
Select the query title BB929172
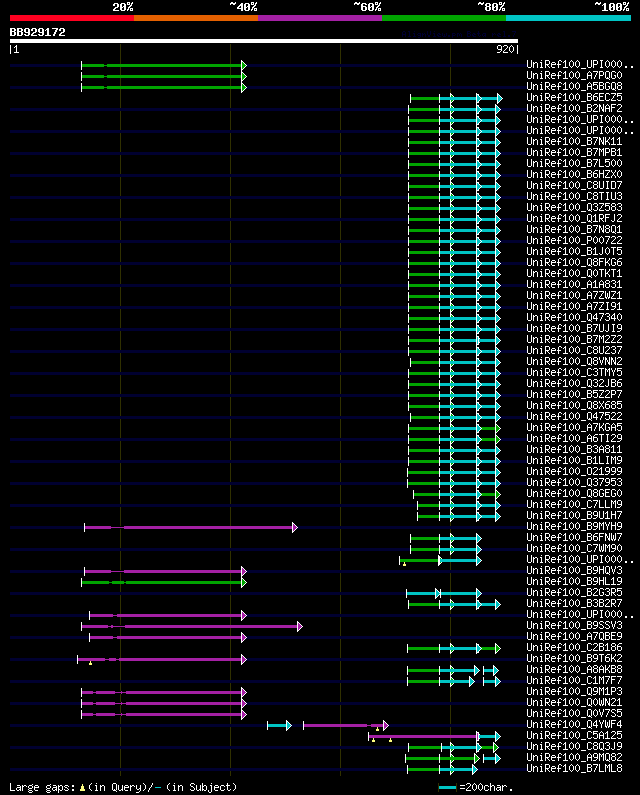click(38, 32)
